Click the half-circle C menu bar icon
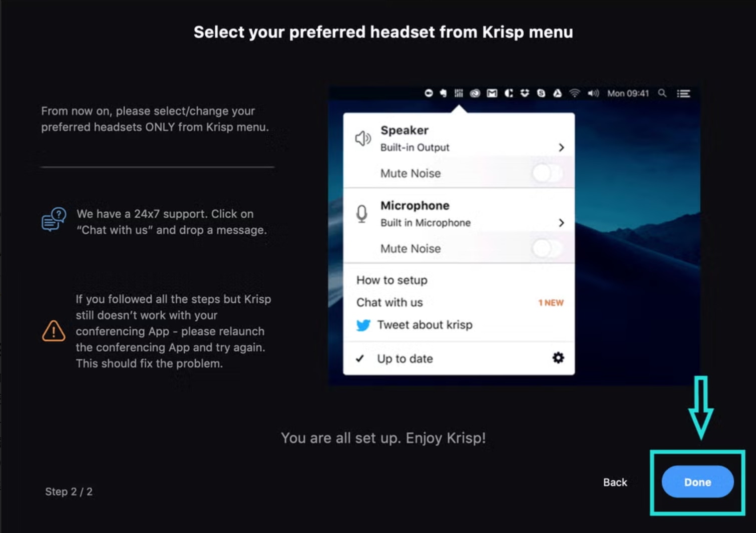 click(509, 93)
